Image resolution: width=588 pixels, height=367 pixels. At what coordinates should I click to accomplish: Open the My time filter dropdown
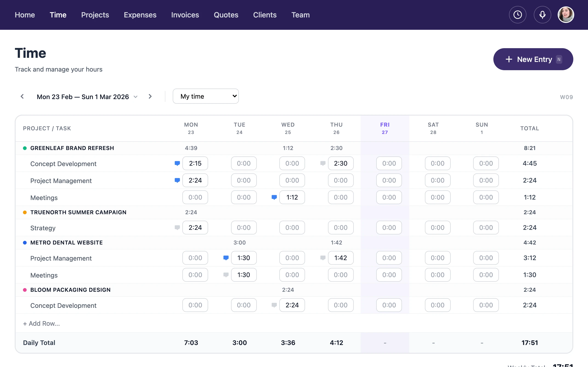(x=206, y=96)
